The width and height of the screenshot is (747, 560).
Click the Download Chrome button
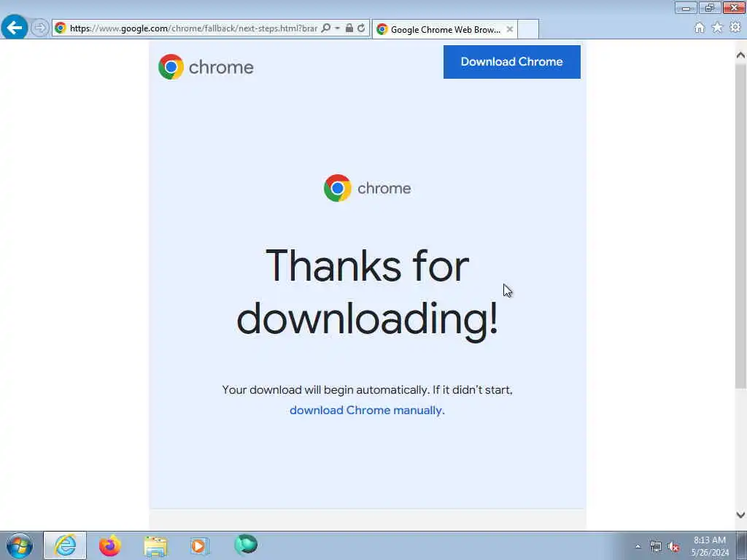tap(511, 62)
